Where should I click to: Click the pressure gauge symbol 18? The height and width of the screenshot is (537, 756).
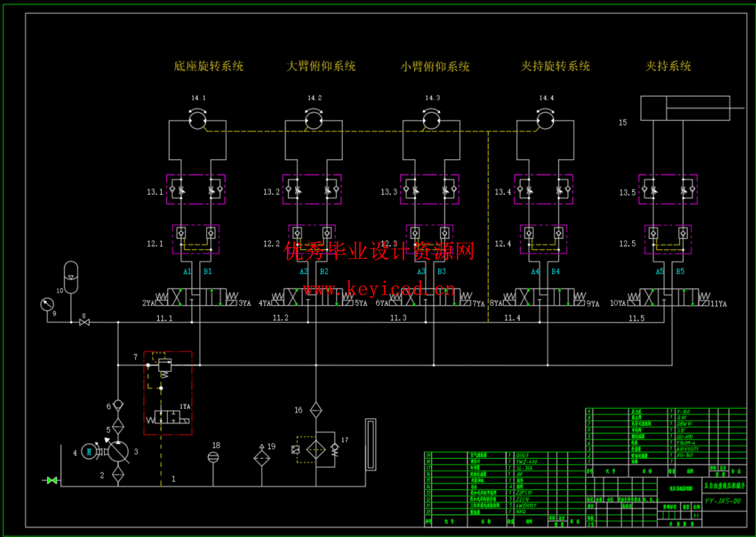click(x=213, y=457)
